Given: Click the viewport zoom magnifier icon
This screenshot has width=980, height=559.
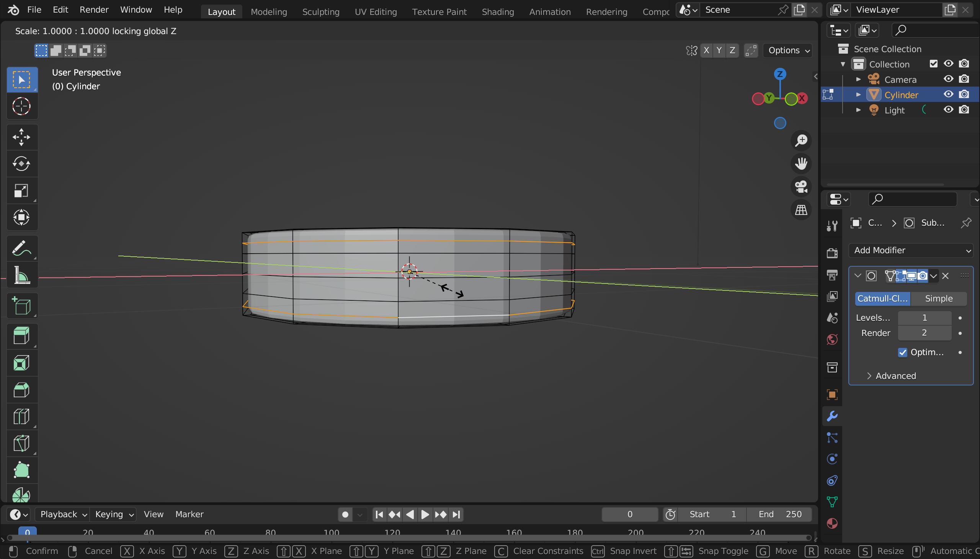Looking at the screenshot, I should click(801, 141).
